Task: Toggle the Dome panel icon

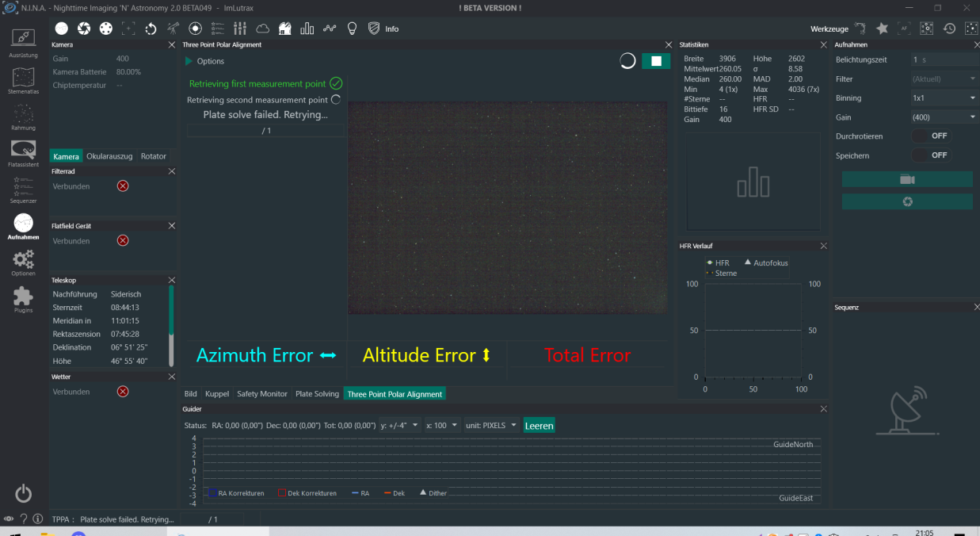Action: tap(284, 29)
